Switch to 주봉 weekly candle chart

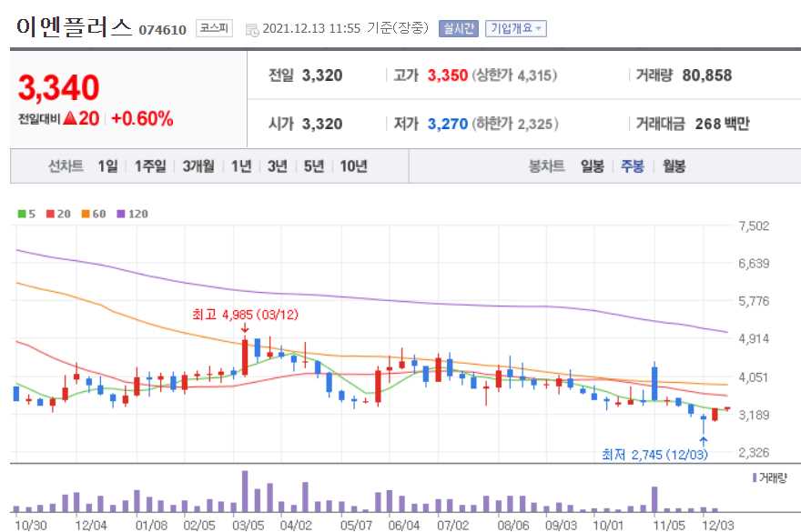coord(633,166)
